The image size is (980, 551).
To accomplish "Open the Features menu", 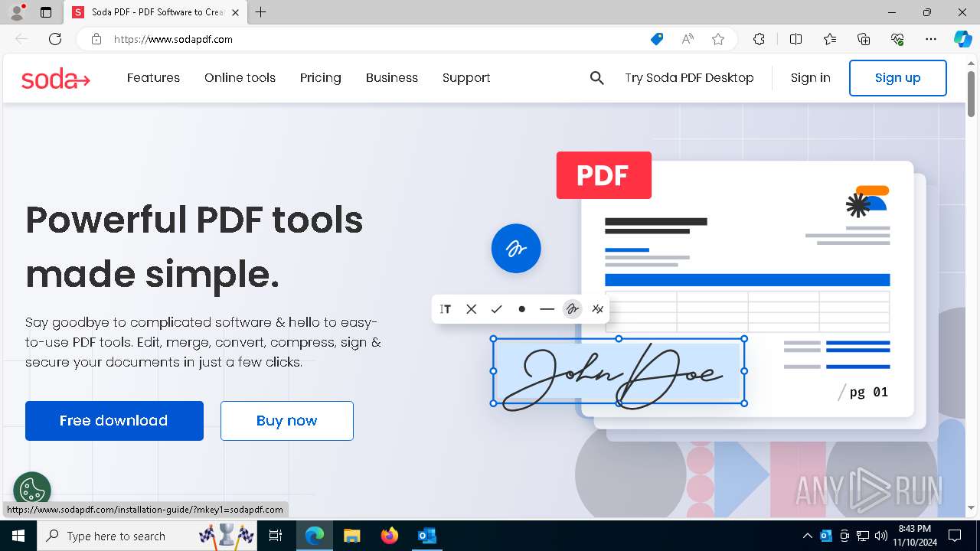I will (154, 78).
